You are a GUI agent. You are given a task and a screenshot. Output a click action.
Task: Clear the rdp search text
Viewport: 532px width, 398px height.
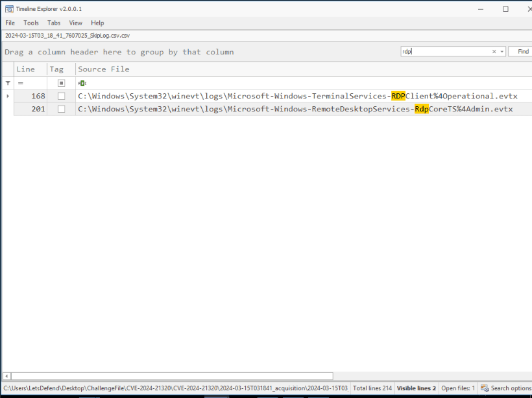point(494,51)
